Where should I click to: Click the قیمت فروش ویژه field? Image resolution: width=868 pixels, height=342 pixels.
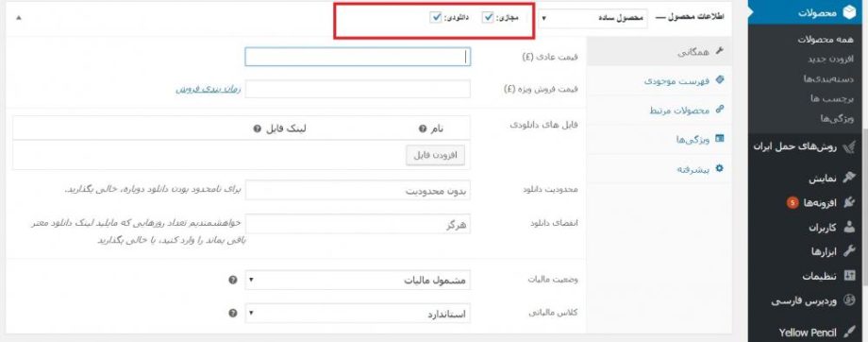click(x=358, y=89)
